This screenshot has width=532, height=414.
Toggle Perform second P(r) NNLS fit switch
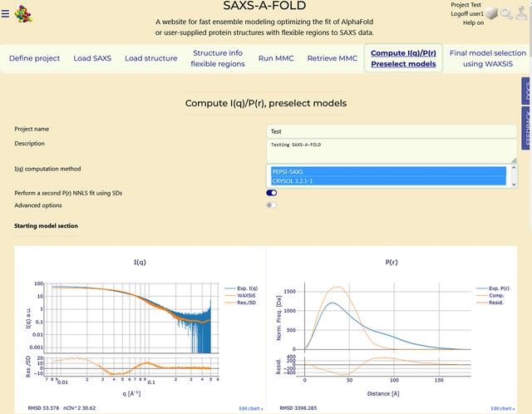272,193
